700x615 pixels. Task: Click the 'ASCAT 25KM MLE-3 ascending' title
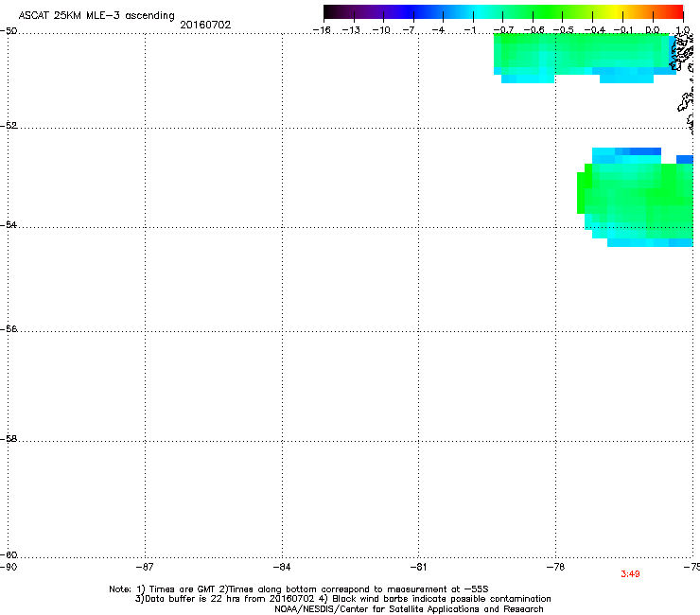96,16
